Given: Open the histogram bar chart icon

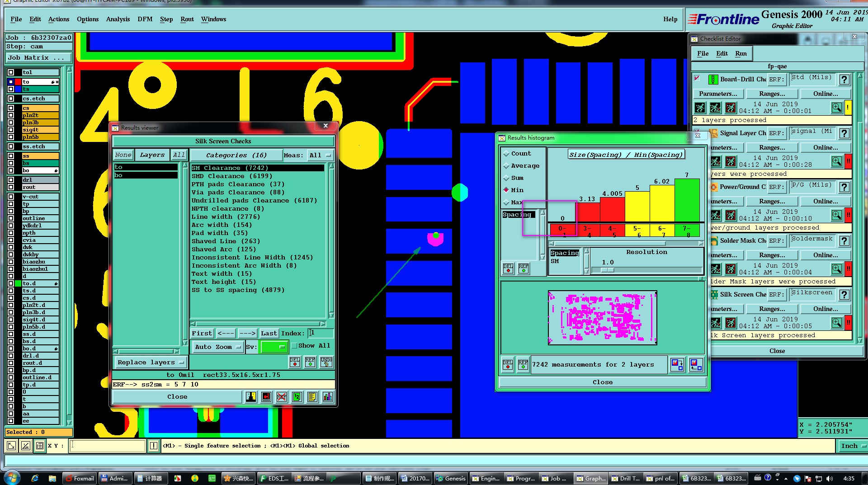Looking at the screenshot, I should (x=327, y=397).
